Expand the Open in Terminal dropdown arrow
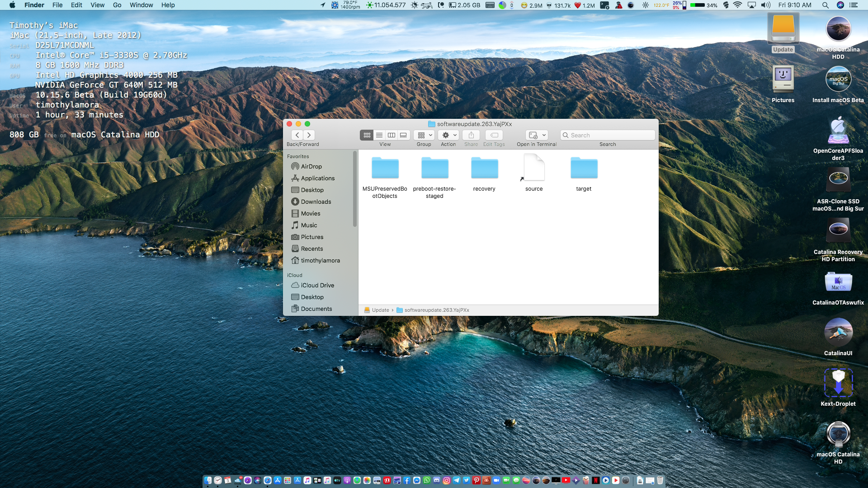The height and width of the screenshot is (488, 868). click(x=544, y=135)
